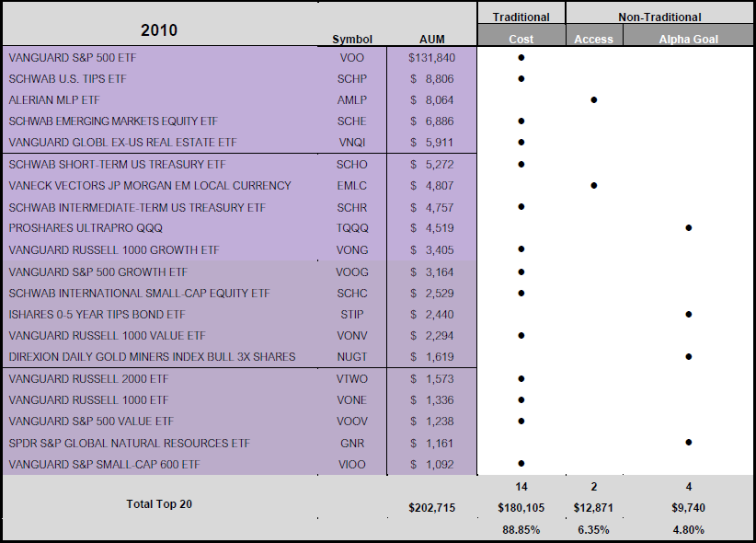Click the "PROSHARES ULTRAPRO QQQ" fund name
This screenshot has width=756, height=543.
pyautogui.click(x=86, y=228)
